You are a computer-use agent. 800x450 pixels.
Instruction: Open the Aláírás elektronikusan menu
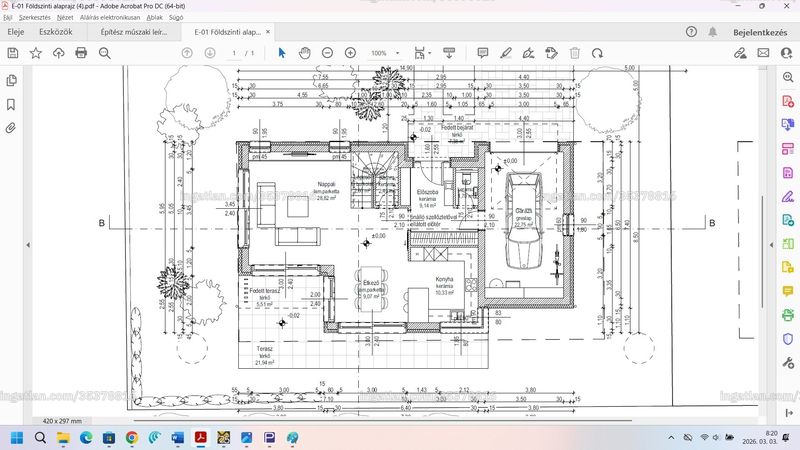(110, 17)
